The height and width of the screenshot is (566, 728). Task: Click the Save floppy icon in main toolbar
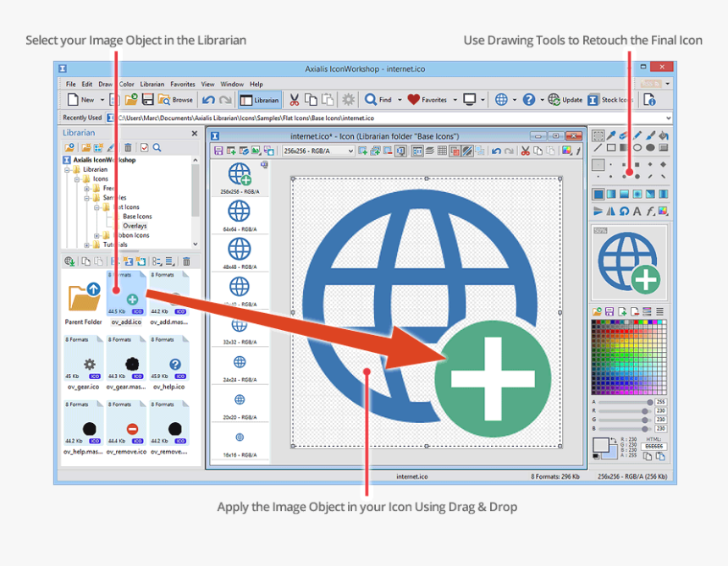[147, 100]
